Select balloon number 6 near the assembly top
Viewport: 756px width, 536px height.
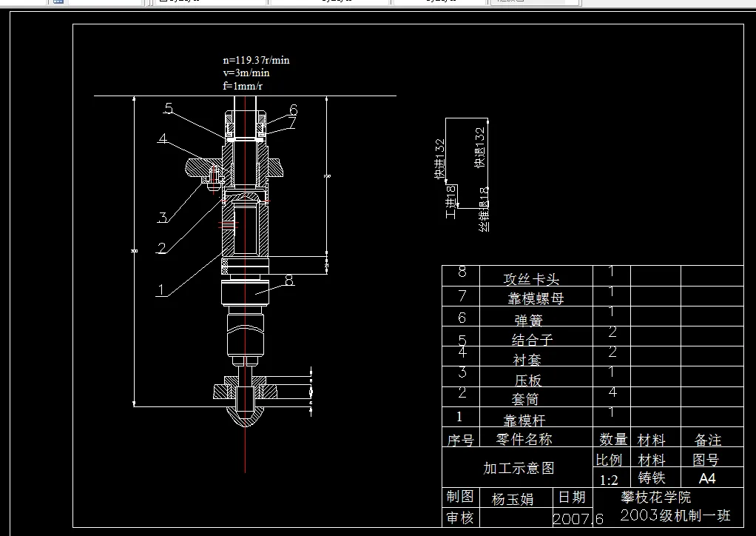[x=293, y=110]
